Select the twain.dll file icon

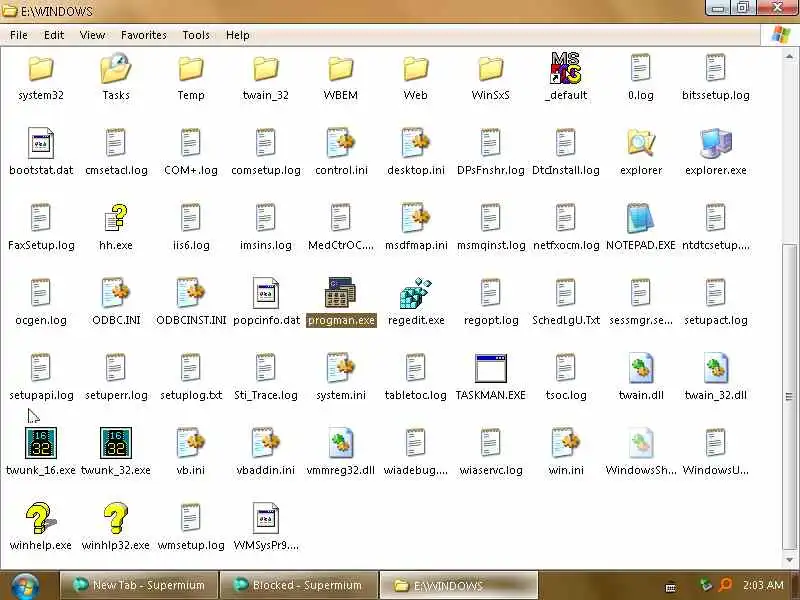pos(641,367)
